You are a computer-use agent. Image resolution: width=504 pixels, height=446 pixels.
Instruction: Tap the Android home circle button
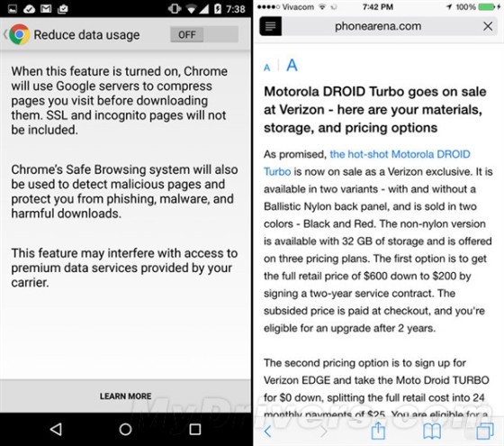[x=125, y=429]
